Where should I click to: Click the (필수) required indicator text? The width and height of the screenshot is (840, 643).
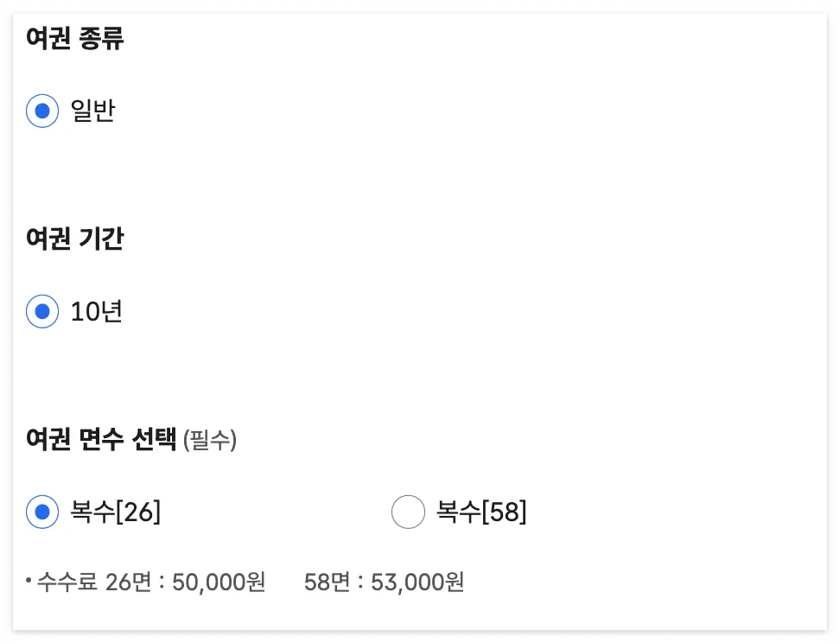click(210, 441)
